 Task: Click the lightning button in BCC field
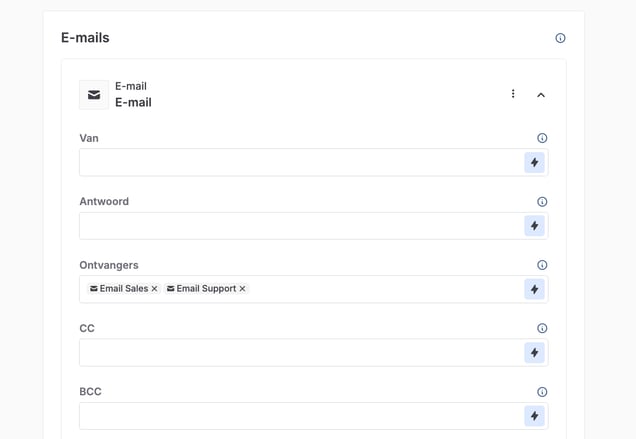[534, 416]
